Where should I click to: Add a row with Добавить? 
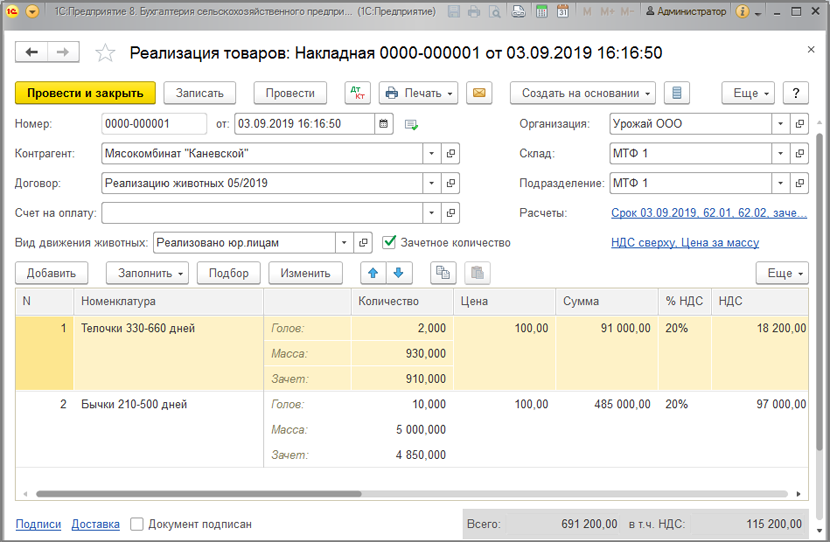(51, 273)
